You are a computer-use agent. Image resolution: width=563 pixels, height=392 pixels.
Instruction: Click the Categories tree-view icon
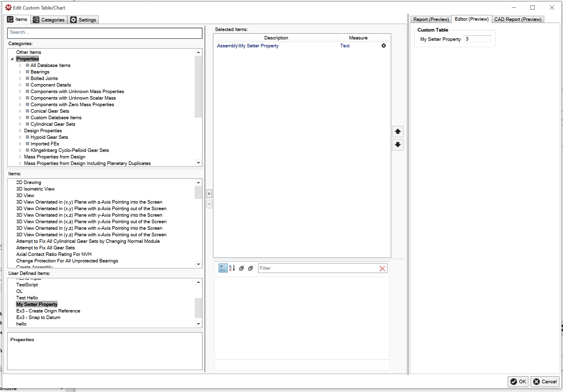[36, 19]
